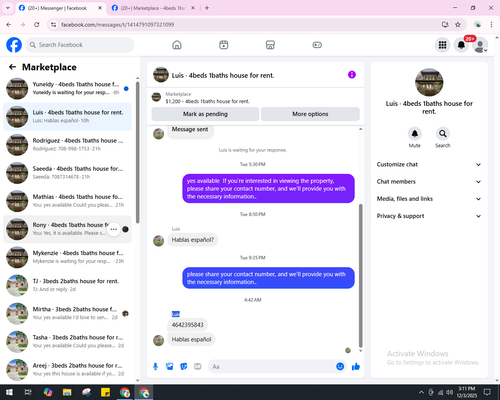
Task: Show hidden system tray icons chevron
Action: [421, 392]
